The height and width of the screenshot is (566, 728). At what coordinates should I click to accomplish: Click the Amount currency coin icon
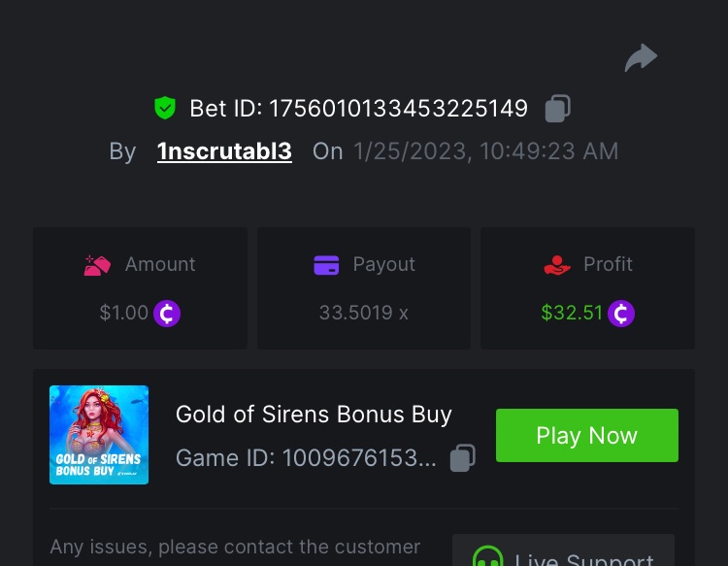pyautogui.click(x=167, y=314)
